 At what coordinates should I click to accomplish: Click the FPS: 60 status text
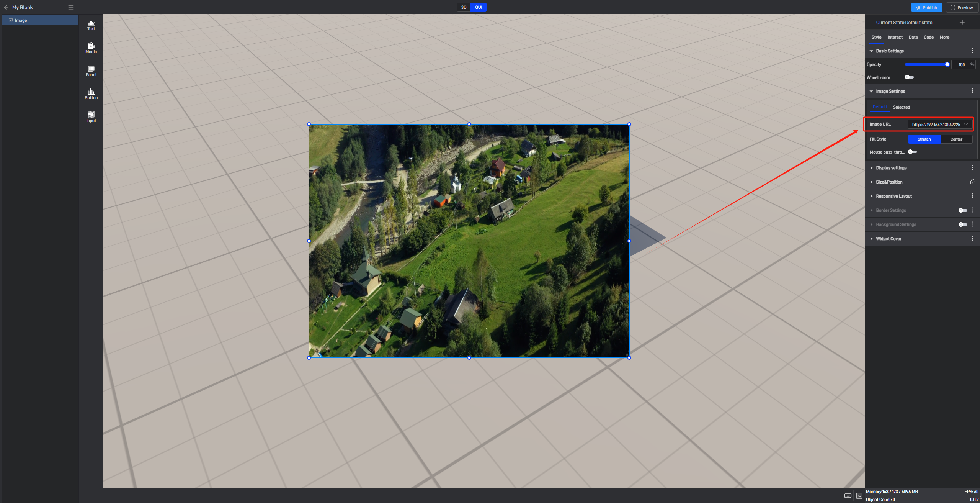[971, 492]
